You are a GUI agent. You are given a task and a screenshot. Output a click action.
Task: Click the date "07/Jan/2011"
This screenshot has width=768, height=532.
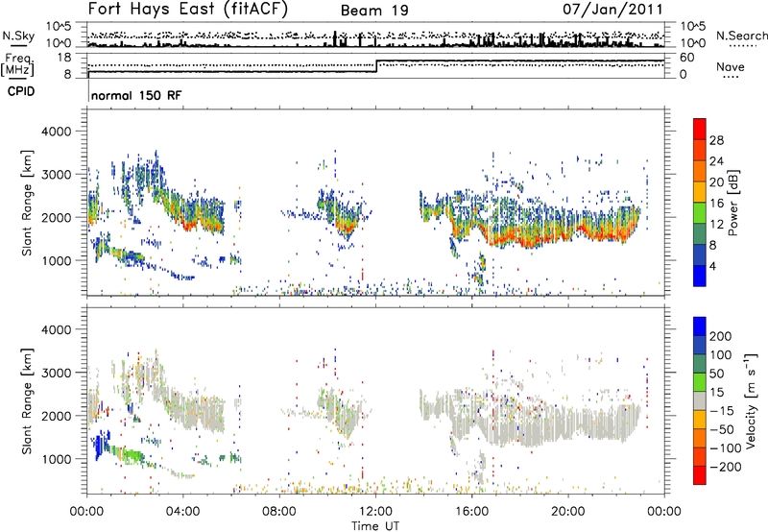[x=612, y=9]
